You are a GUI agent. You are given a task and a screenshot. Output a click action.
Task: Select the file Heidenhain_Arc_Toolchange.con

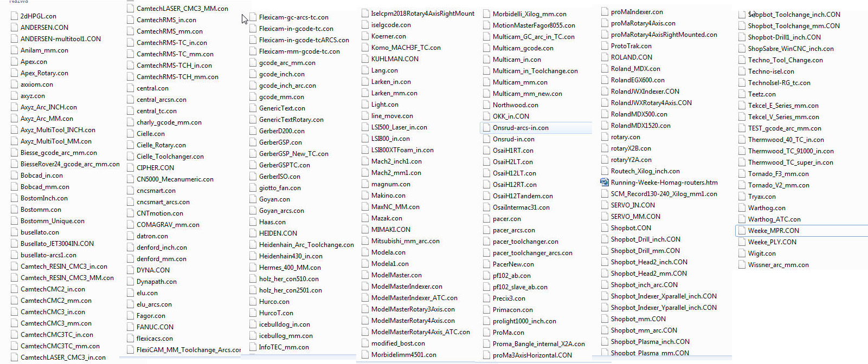coord(306,245)
